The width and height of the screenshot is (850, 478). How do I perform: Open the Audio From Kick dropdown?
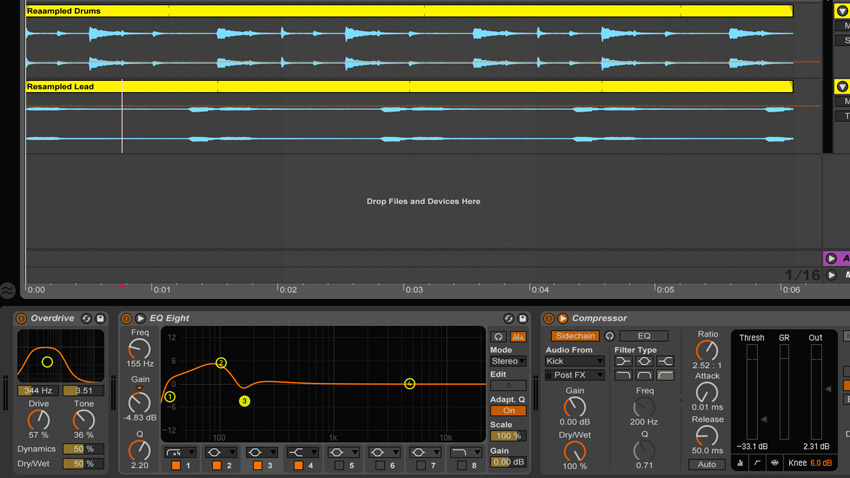(575, 361)
